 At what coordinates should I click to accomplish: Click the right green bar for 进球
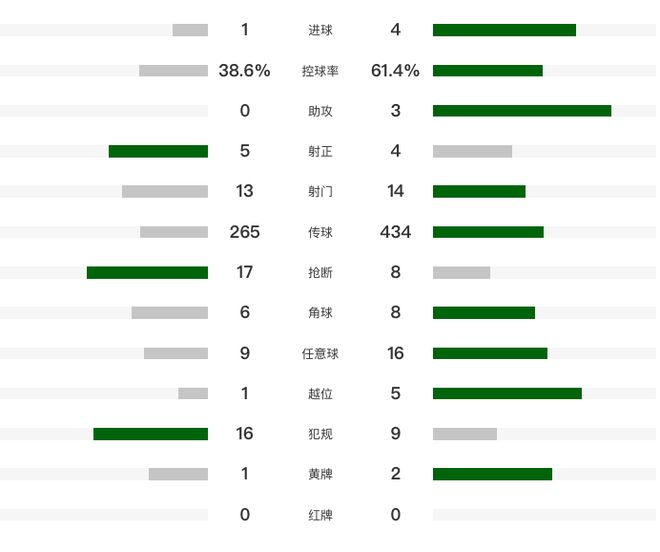tap(504, 30)
